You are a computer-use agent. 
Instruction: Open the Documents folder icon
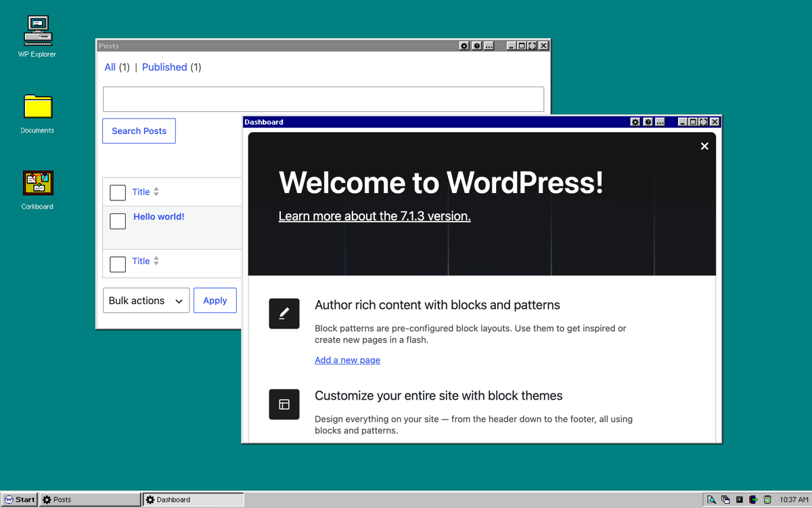pyautogui.click(x=37, y=113)
